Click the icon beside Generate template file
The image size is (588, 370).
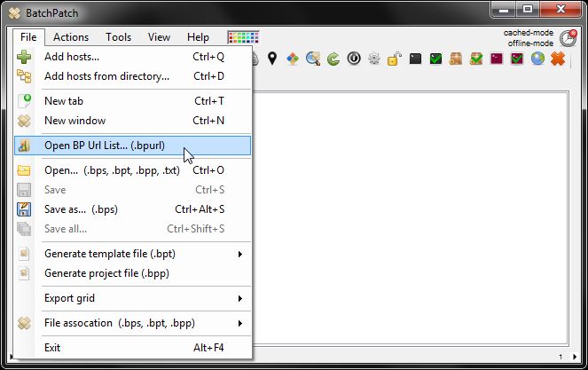click(24, 254)
